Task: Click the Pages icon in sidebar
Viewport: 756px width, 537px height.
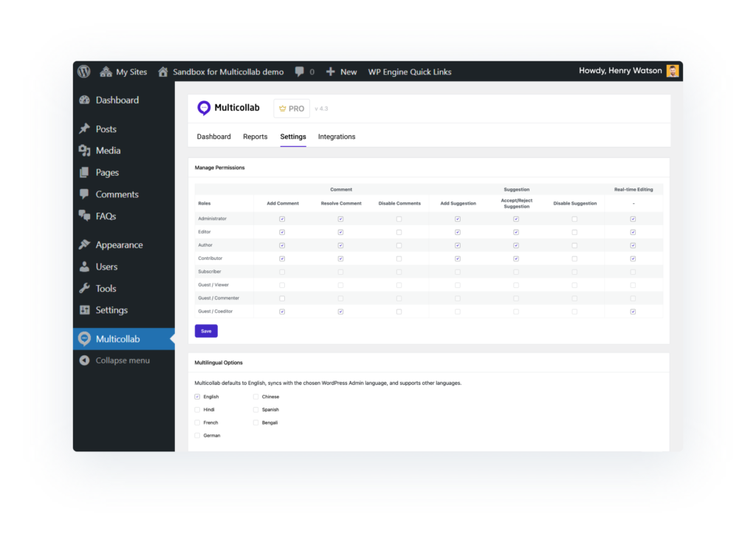Action: click(85, 172)
